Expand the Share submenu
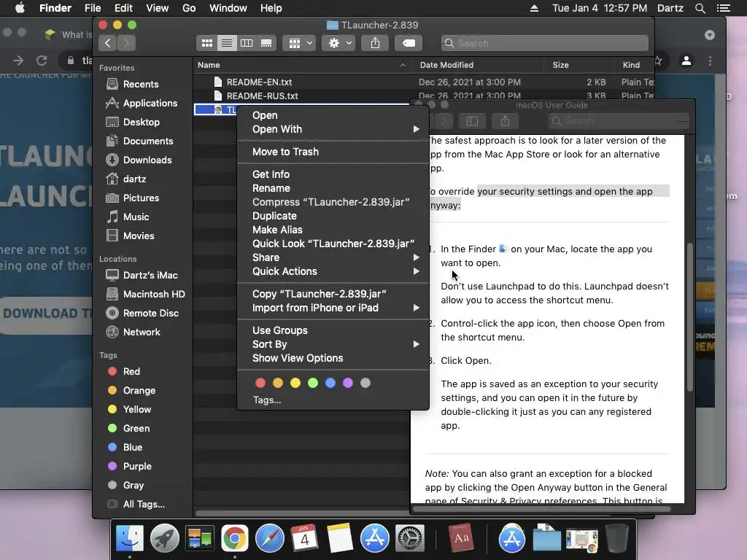This screenshot has width=747, height=560. pos(333,257)
